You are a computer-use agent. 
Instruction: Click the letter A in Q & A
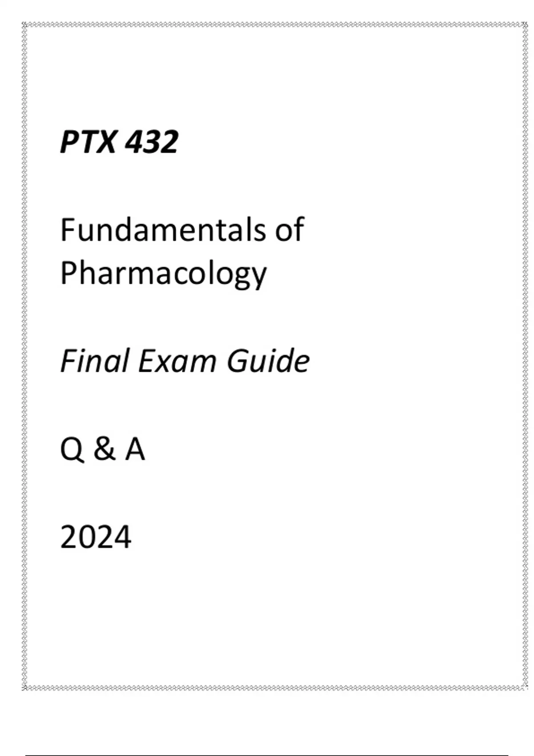pos(135,449)
